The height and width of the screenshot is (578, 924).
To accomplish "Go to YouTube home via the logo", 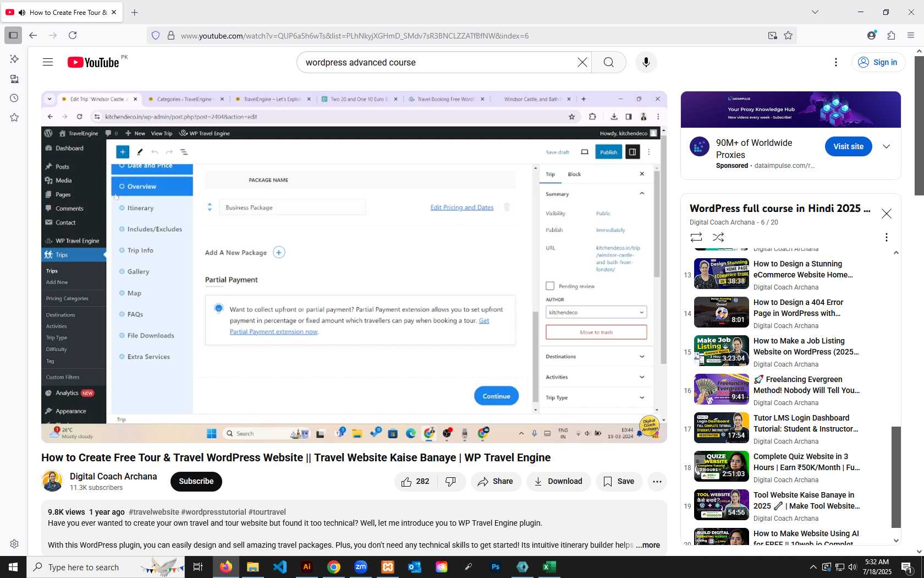I will click(93, 62).
